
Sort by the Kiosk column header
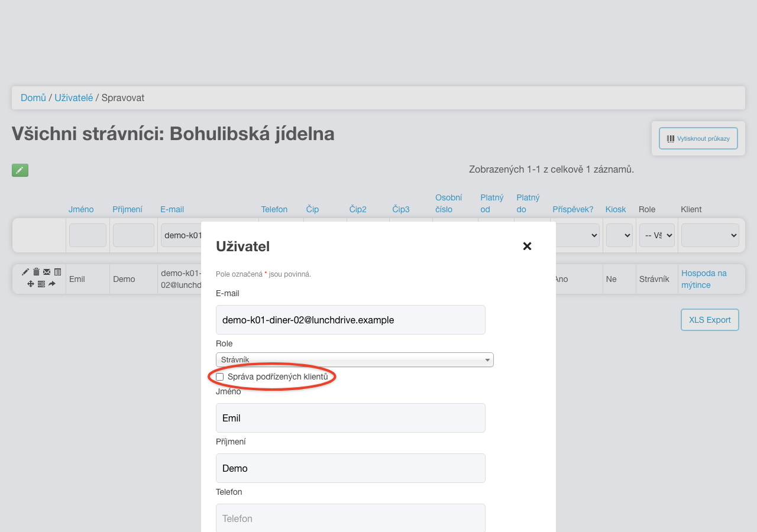(616, 209)
